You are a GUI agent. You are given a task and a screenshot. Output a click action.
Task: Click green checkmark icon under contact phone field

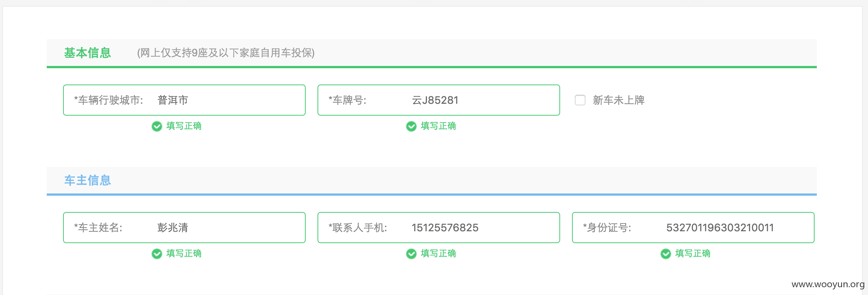411,254
